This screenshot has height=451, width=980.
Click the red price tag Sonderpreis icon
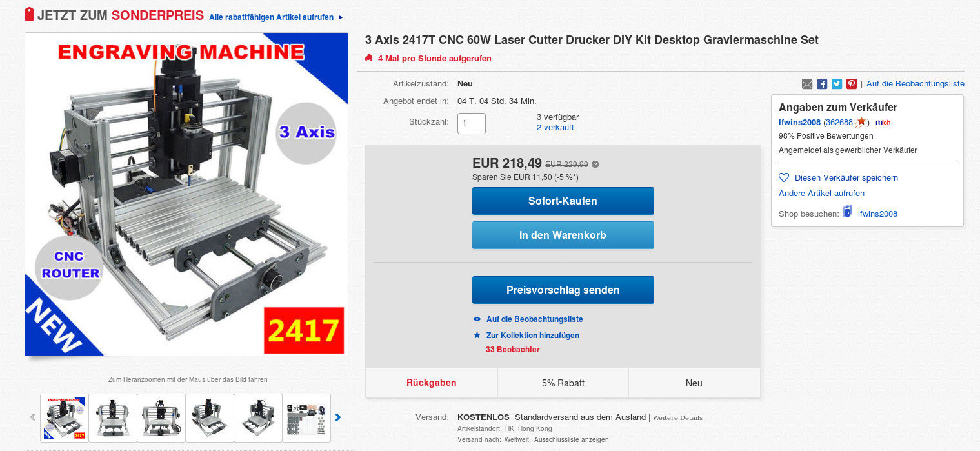[x=29, y=14]
